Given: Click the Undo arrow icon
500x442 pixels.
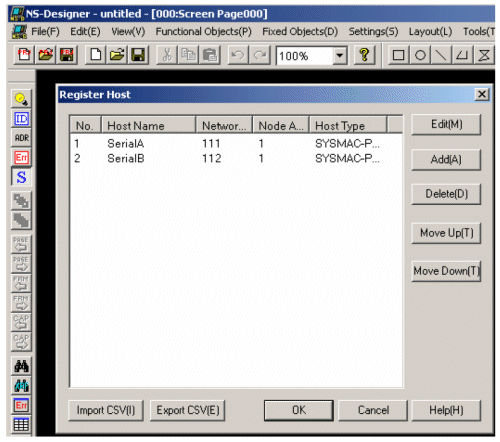Looking at the screenshot, I should coord(238,55).
